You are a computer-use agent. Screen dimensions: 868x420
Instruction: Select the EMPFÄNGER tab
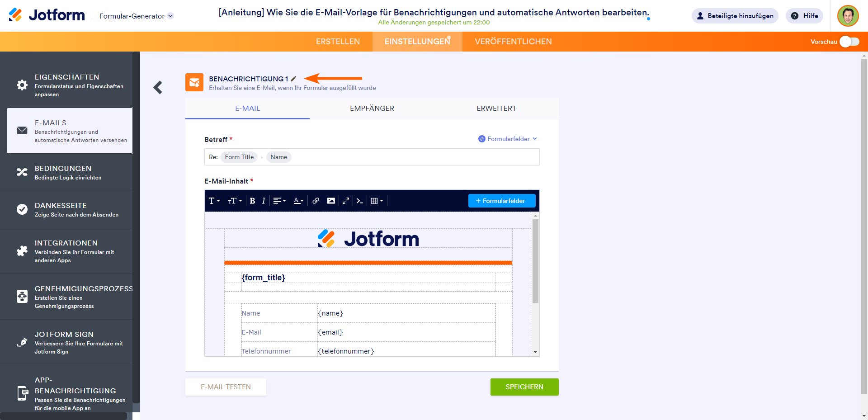pyautogui.click(x=372, y=109)
